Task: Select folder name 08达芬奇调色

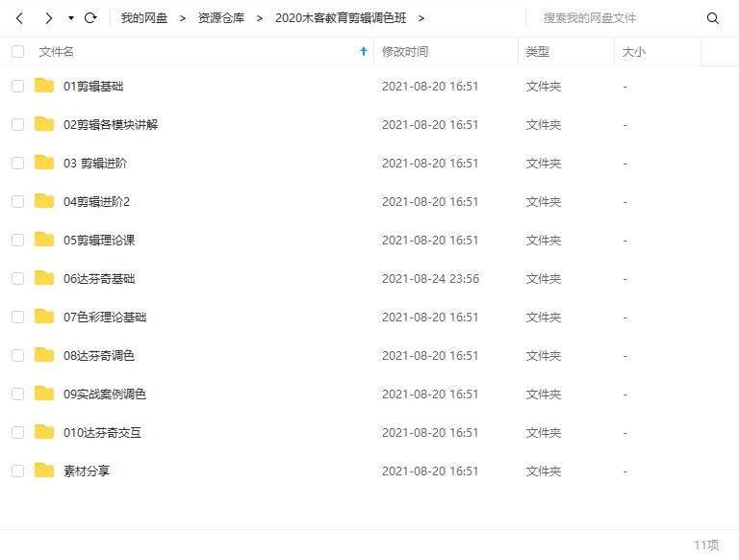Action: [x=99, y=356]
